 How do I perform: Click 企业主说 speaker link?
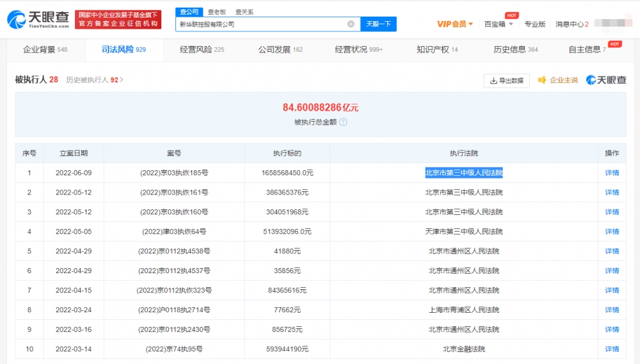pos(557,80)
